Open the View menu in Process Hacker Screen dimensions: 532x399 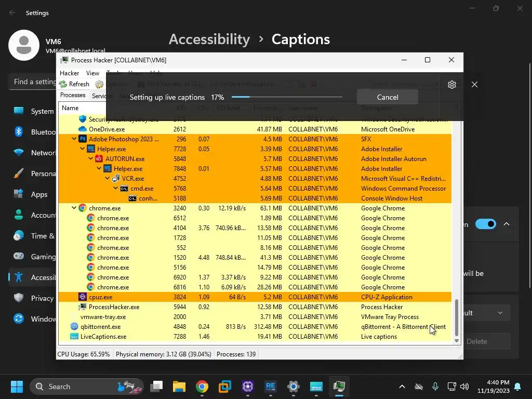coord(92,73)
